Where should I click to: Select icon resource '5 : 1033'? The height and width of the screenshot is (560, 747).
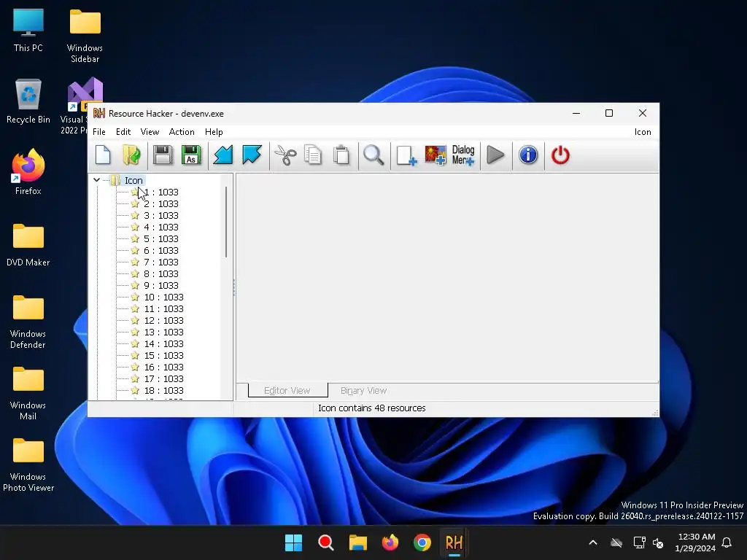(161, 238)
